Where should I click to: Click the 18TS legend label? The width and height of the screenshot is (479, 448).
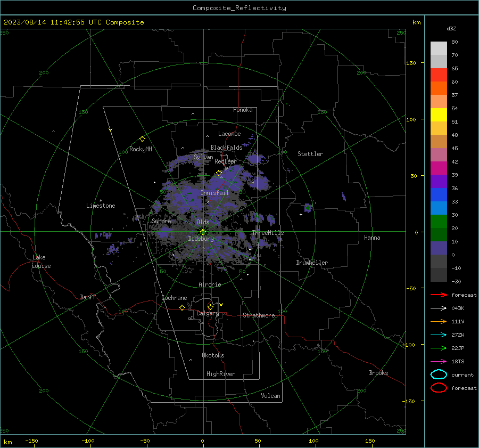point(458,362)
